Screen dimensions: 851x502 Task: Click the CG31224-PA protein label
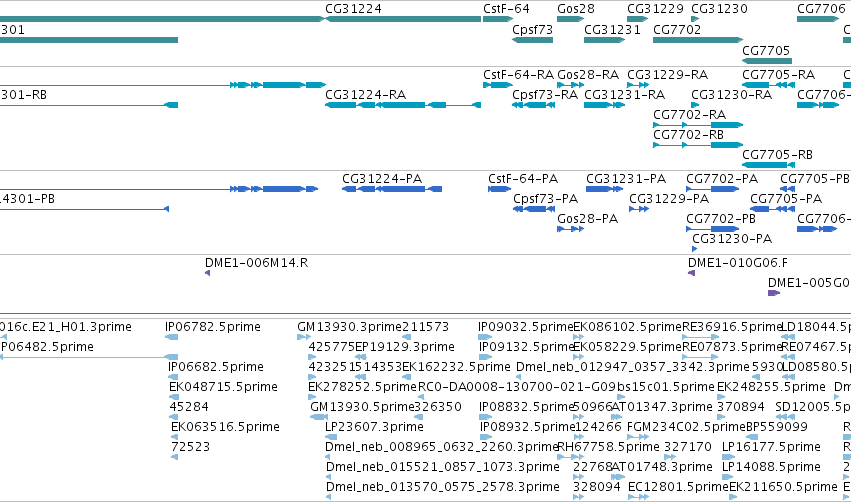(x=382, y=179)
